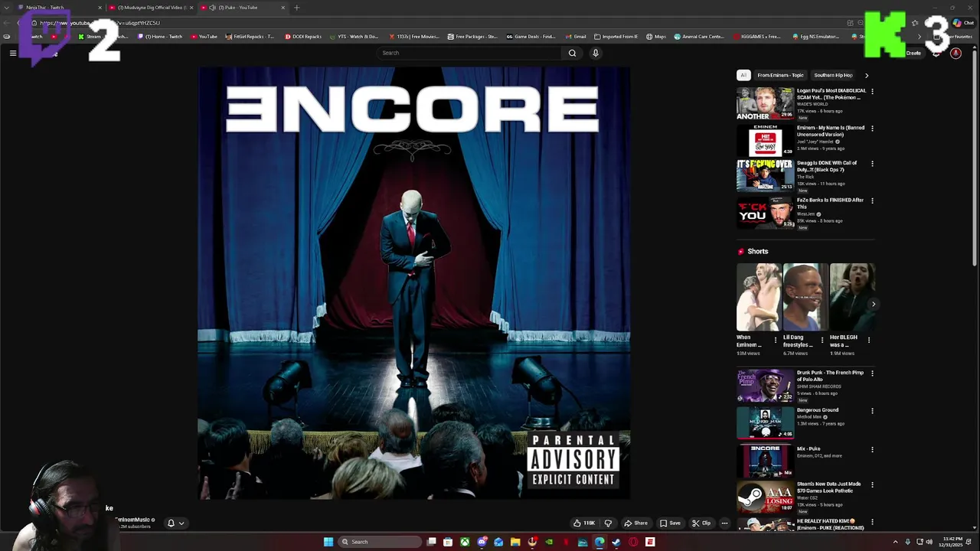Show more filter chips with right arrow
The image size is (980, 551).
click(x=867, y=75)
